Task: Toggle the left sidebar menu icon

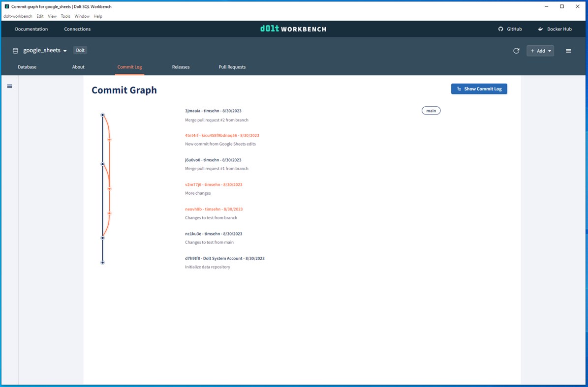Action: click(10, 86)
